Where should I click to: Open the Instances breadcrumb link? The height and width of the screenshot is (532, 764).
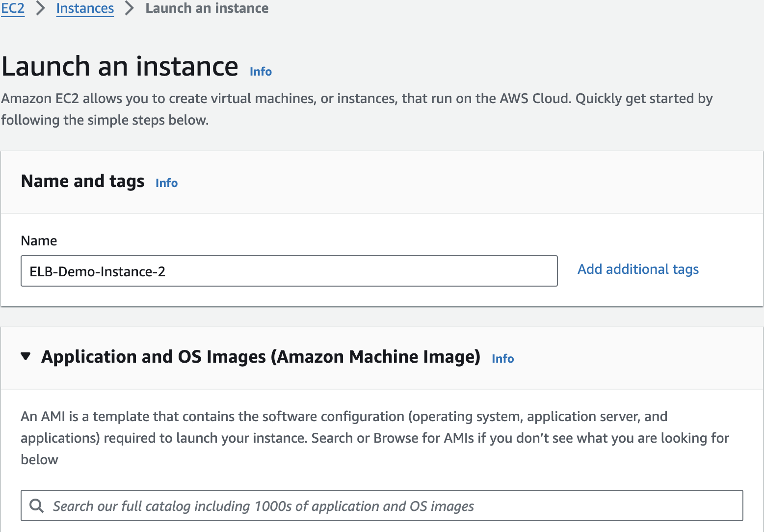click(85, 8)
